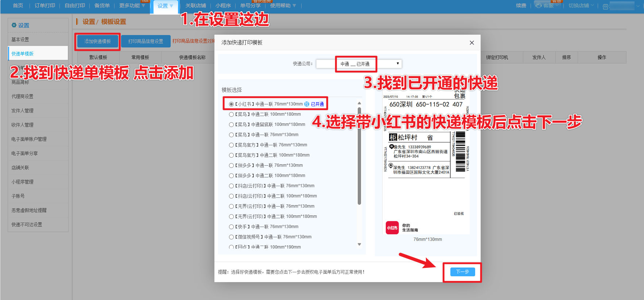Open 基本设置 in sidebar
The width and height of the screenshot is (644, 300).
coord(38,39)
